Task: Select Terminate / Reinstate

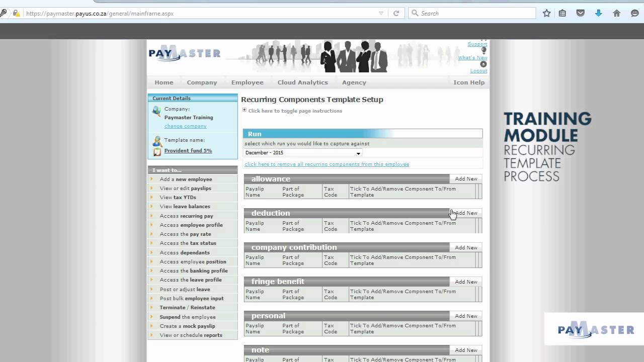Action: pyautogui.click(x=187, y=307)
